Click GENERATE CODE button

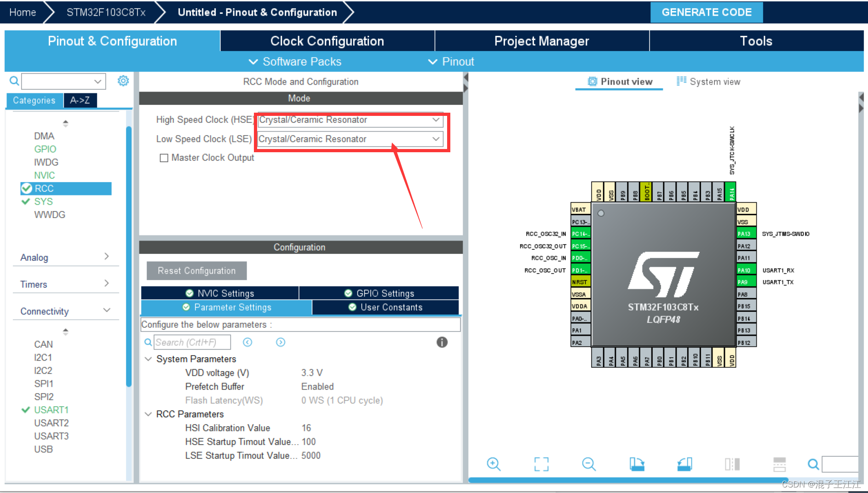pyautogui.click(x=707, y=12)
